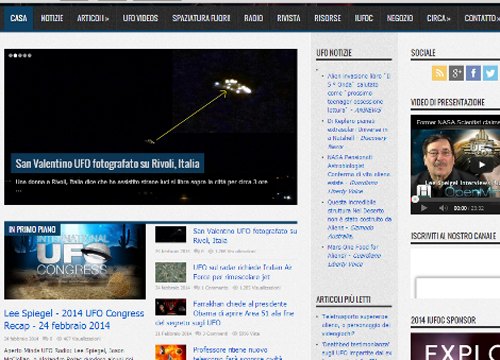The height and width of the screenshot is (360, 500).
Task: Open the Alien invasione libro news link
Action: click(359, 93)
